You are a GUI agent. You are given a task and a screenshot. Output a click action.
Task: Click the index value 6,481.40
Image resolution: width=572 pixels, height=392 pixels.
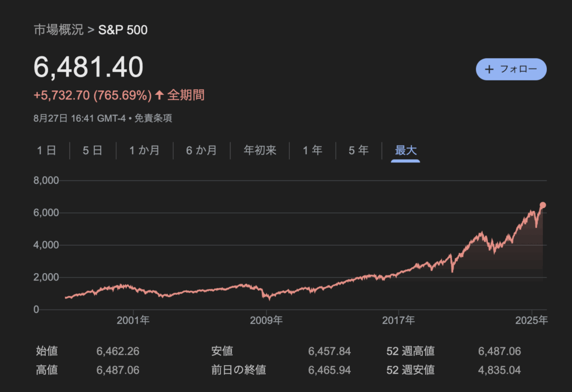[88, 67]
